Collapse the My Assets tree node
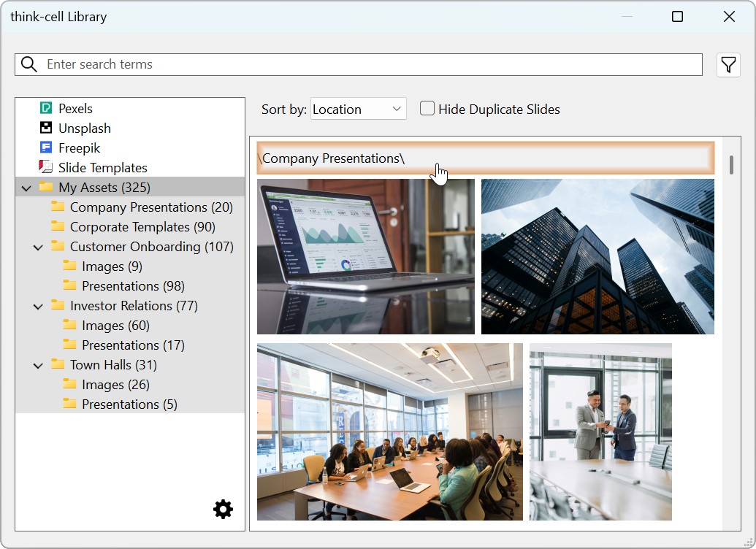 coord(26,188)
